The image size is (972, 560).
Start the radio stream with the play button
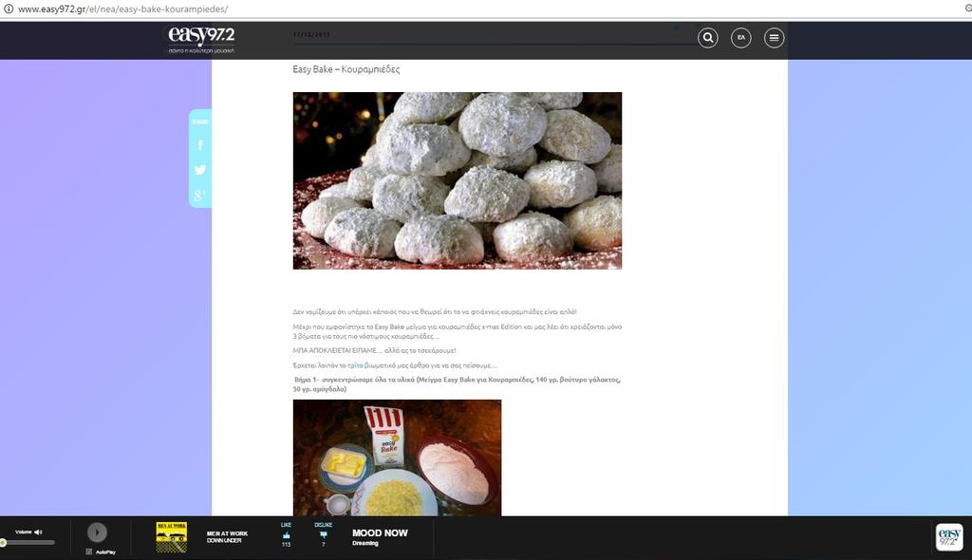(x=98, y=532)
